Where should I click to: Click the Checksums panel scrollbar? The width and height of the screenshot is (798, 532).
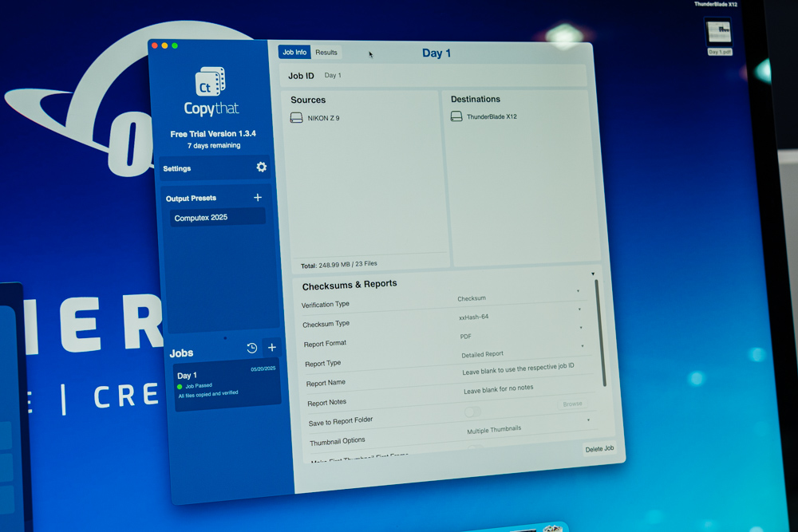pyautogui.click(x=600, y=333)
